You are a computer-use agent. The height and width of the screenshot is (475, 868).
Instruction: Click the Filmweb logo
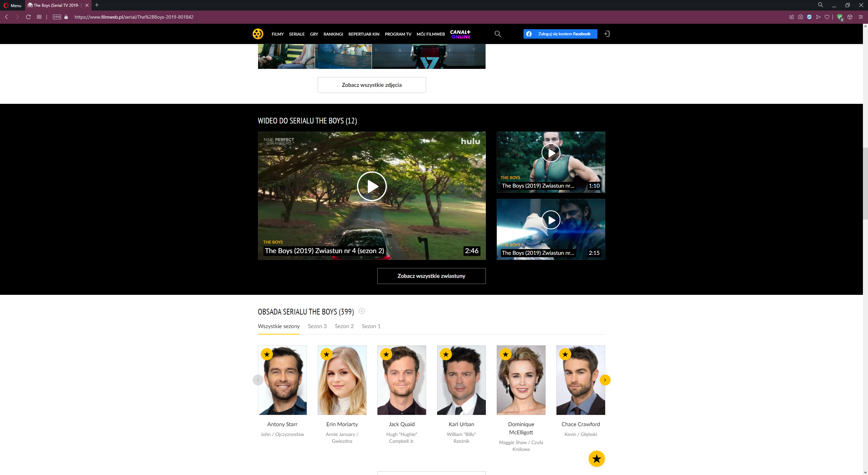[x=258, y=34]
